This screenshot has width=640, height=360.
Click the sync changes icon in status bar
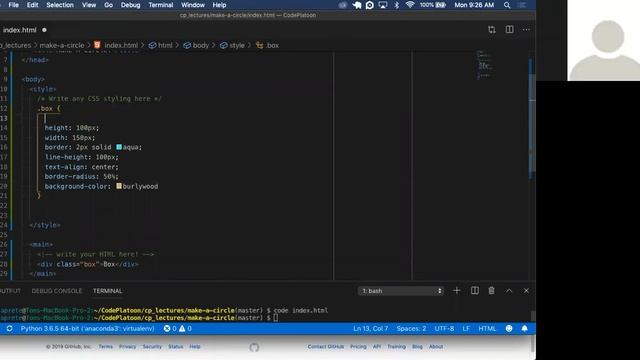[x=9, y=329]
